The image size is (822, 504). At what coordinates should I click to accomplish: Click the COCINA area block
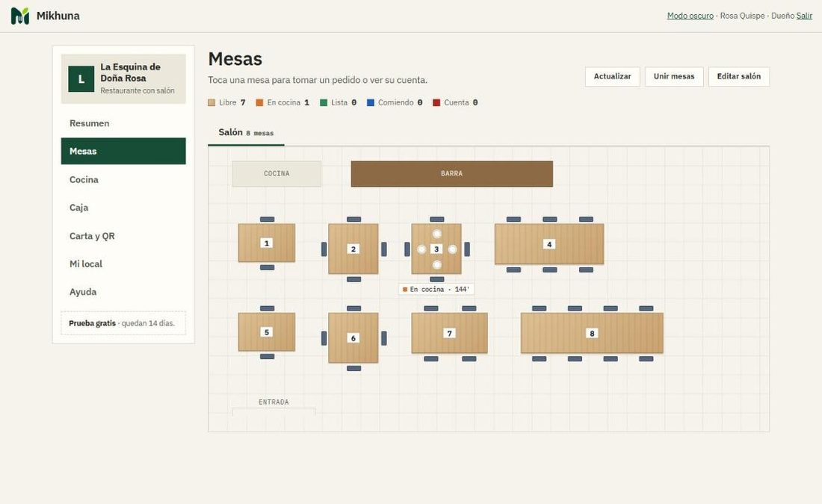click(276, 173)
